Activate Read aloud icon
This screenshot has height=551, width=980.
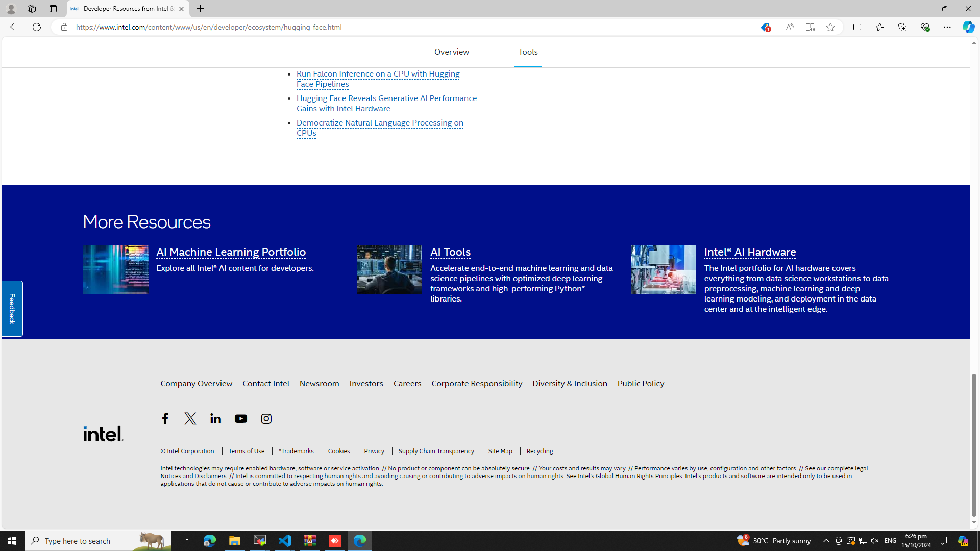click(x=789, y=27)
